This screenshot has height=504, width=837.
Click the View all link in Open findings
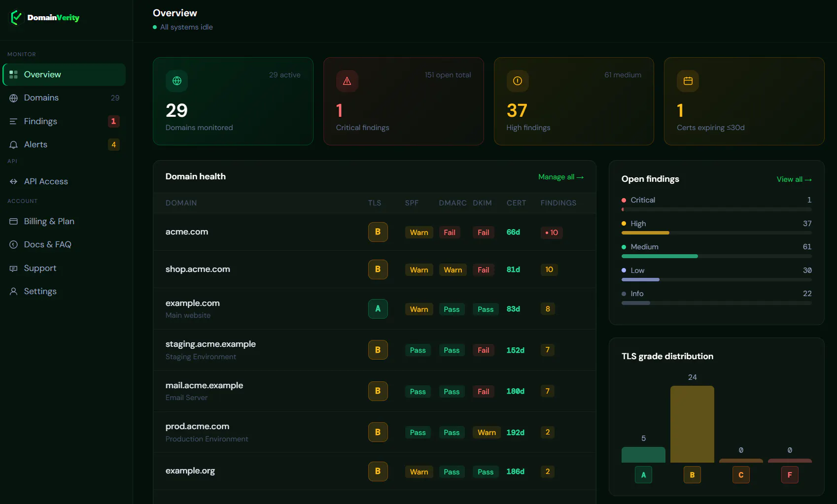click(794, 179)
